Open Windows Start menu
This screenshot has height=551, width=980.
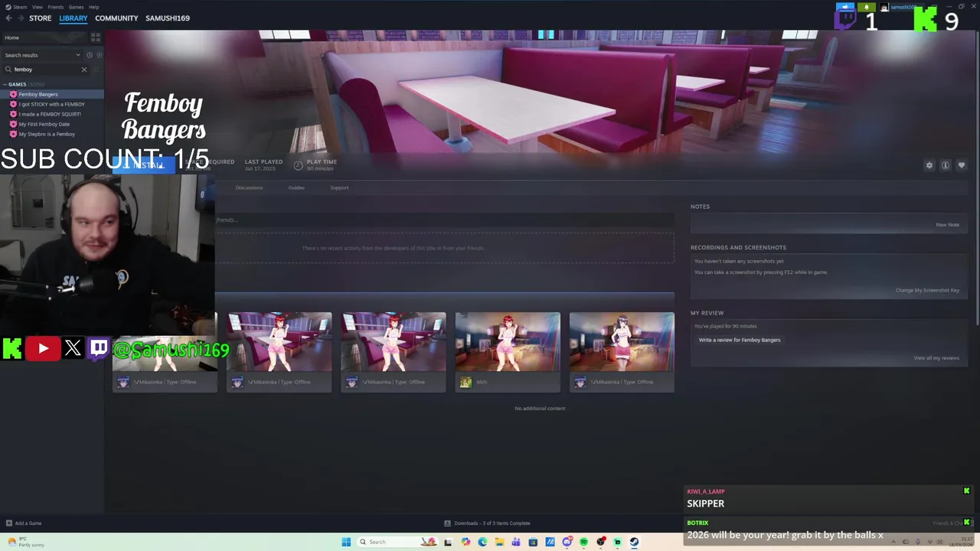pyautogui.click(x=346, y=542)
